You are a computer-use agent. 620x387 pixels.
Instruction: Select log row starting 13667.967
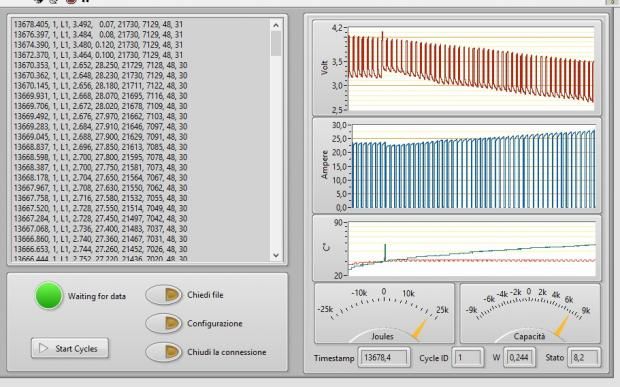pyautogui.click(x=100, y=188)
